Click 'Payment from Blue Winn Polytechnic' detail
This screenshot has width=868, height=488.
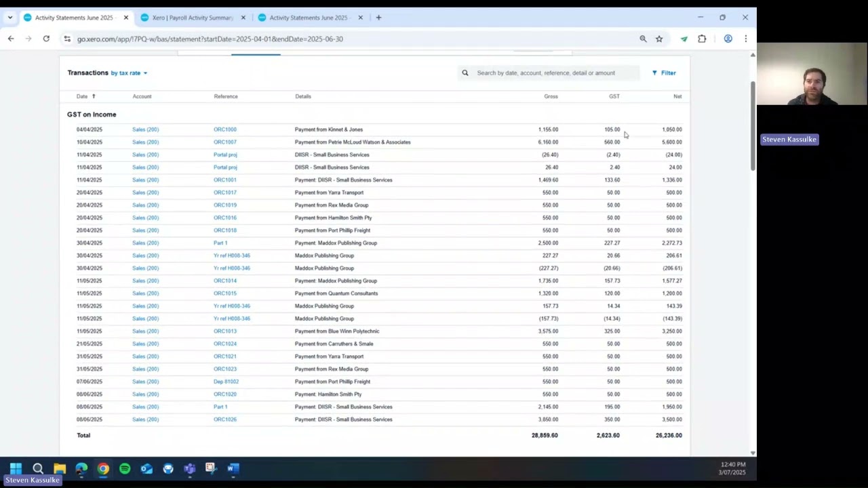point(337,331)
